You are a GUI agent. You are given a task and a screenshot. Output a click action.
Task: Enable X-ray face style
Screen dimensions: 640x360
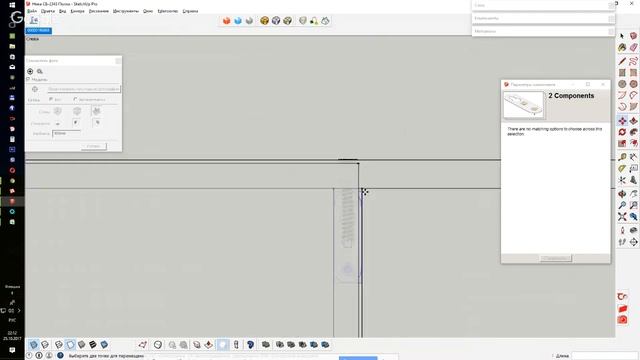(33, 345)
